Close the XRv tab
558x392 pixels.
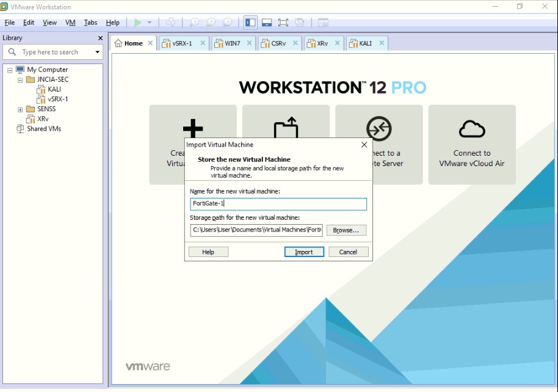tap(337, 43)
